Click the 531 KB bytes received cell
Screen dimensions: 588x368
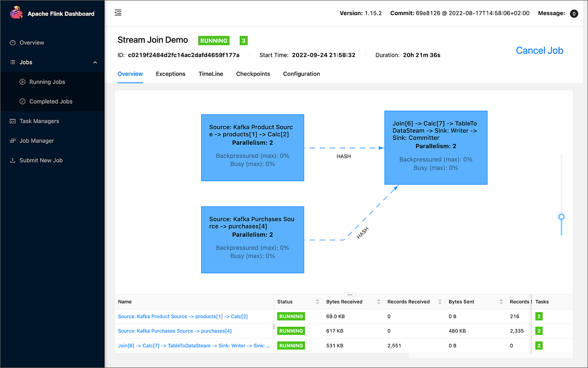(335, 346)
